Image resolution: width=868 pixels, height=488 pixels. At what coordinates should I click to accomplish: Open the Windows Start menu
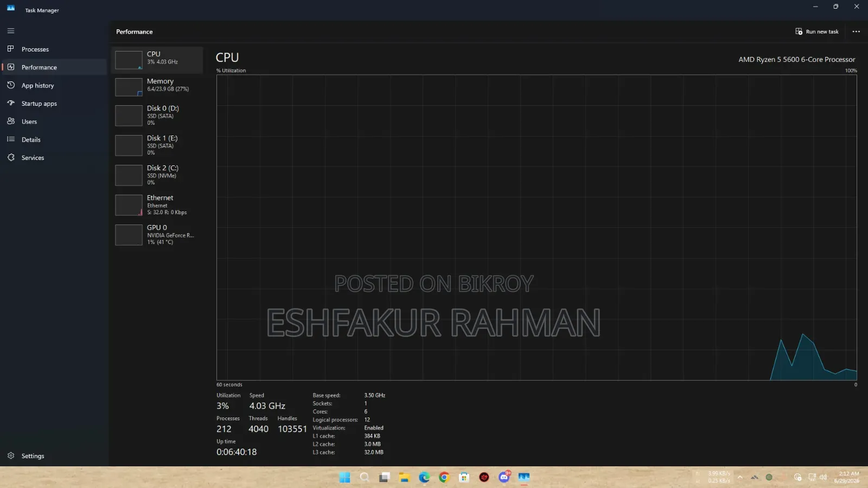(344, 477)
